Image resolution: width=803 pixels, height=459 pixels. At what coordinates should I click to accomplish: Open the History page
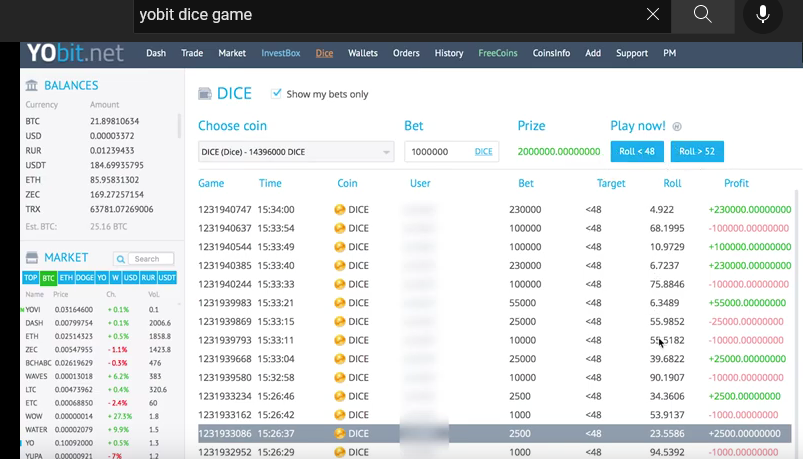(449, 53)
